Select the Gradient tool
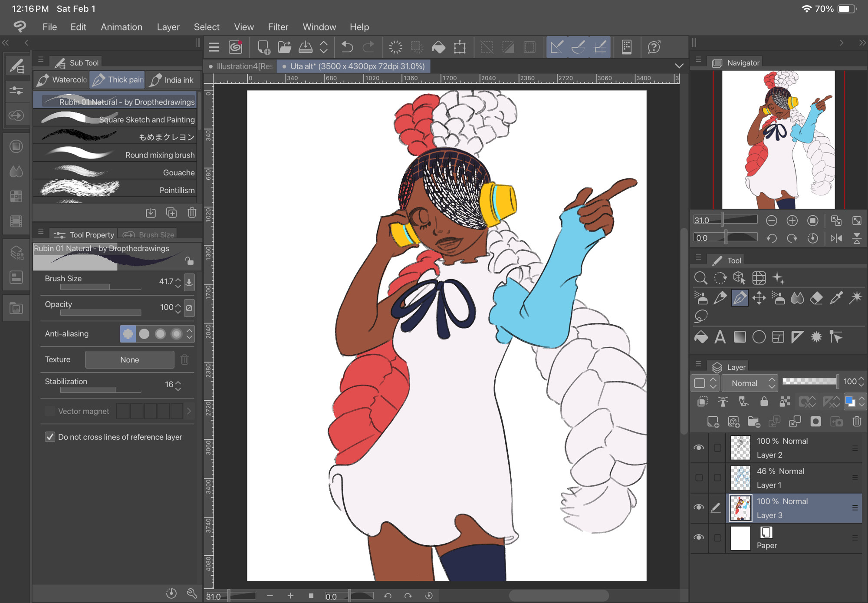 pyautogui.click(x=740, y=337)
